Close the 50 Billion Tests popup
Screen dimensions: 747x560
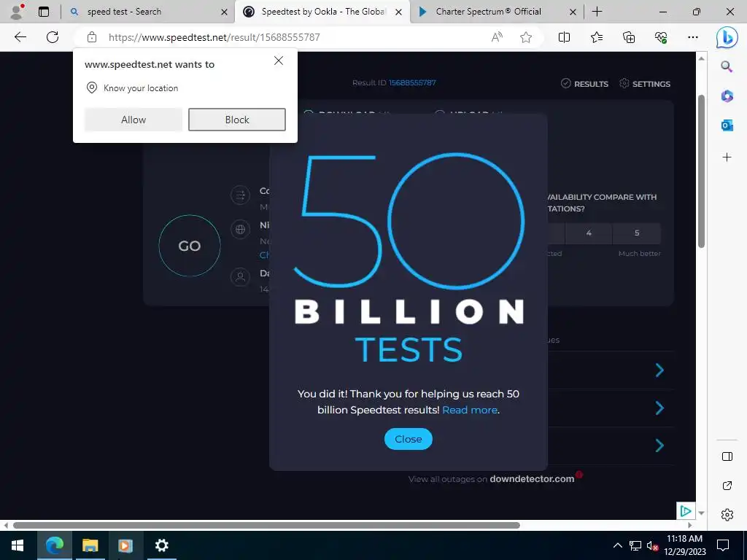point(409,439)
